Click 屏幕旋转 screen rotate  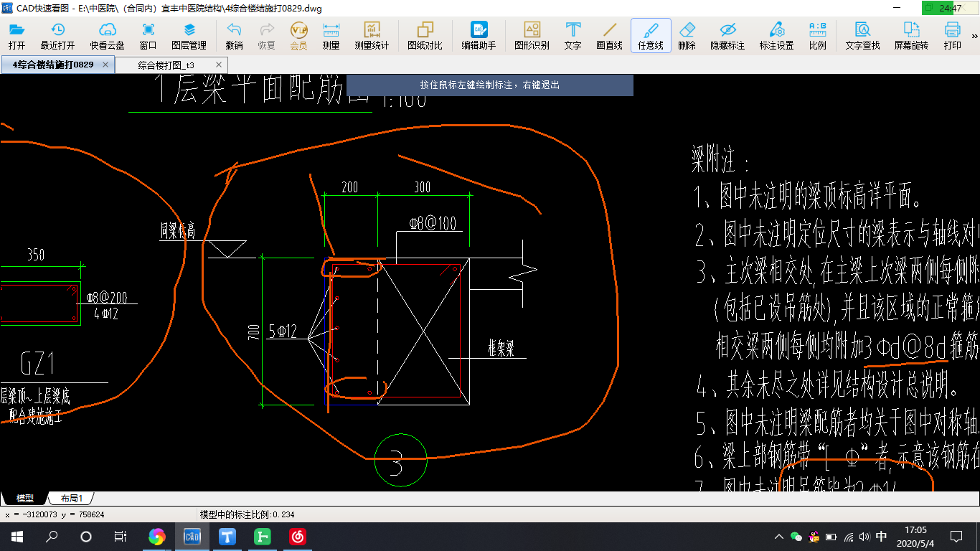point(911,35)
